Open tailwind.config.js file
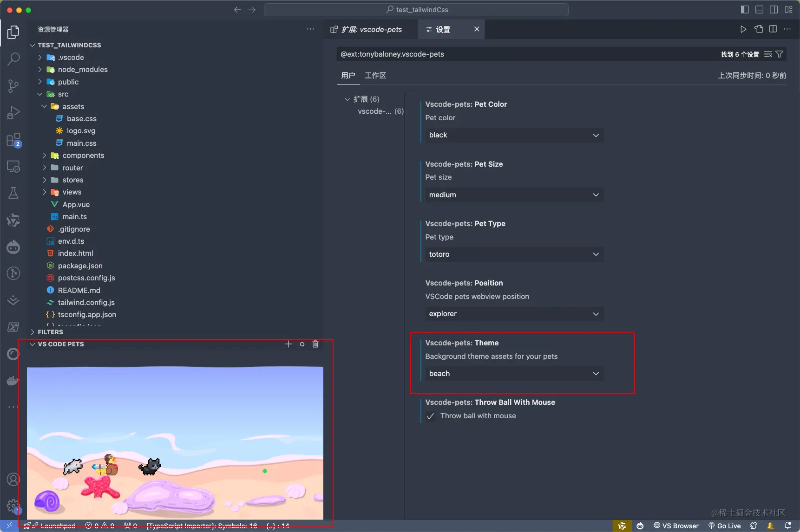The image size is (800, 532). [86, 303]
